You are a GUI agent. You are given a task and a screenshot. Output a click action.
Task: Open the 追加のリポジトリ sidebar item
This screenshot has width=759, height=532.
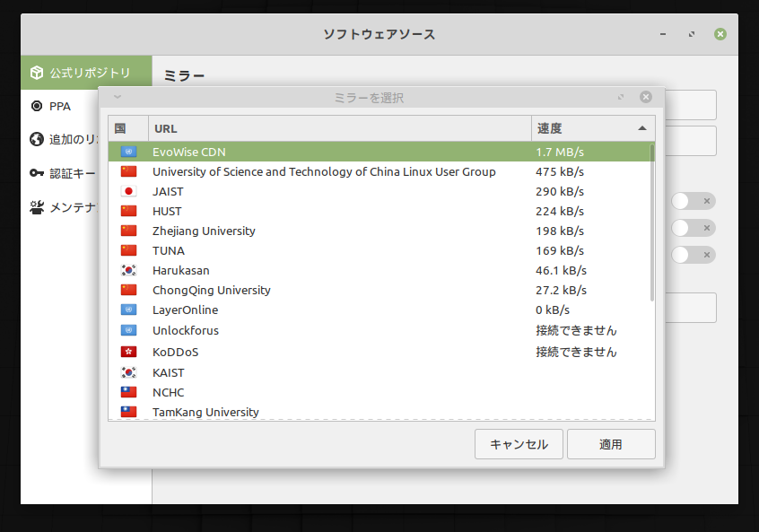[x=59, y=139]
